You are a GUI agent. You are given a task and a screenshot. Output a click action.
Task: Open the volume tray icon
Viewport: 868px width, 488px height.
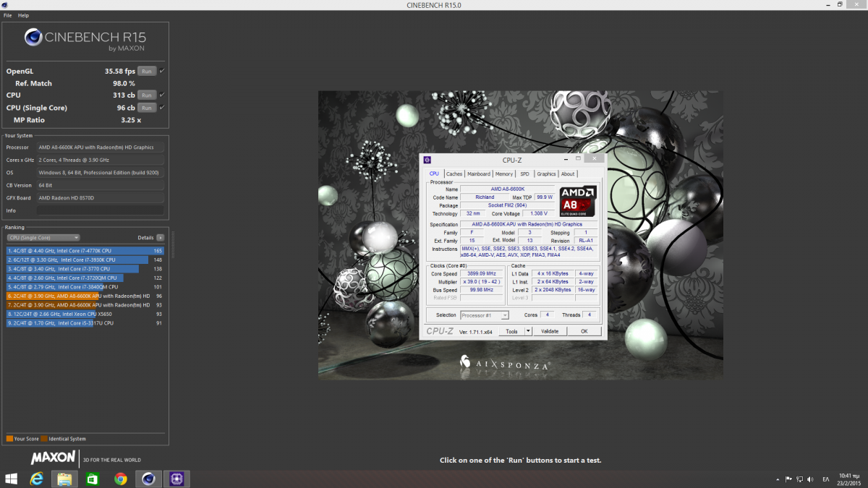pyautogui.click(x=810, y=479)
